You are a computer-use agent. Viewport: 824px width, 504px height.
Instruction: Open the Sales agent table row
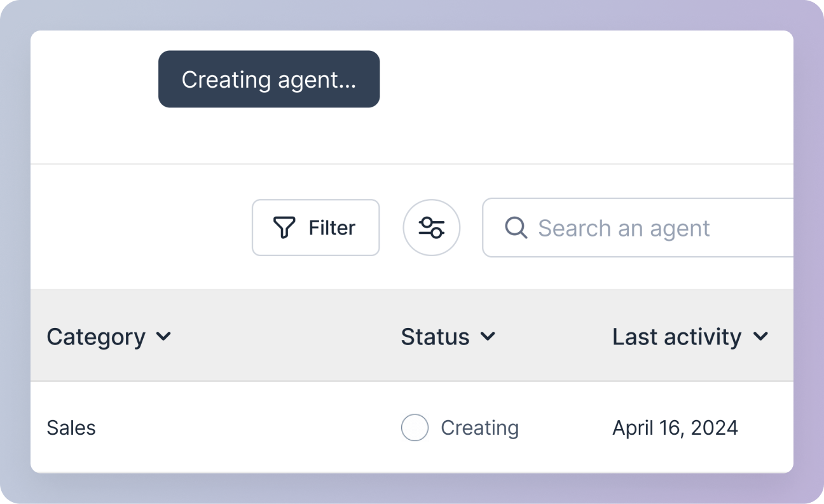tap(412, 428)
